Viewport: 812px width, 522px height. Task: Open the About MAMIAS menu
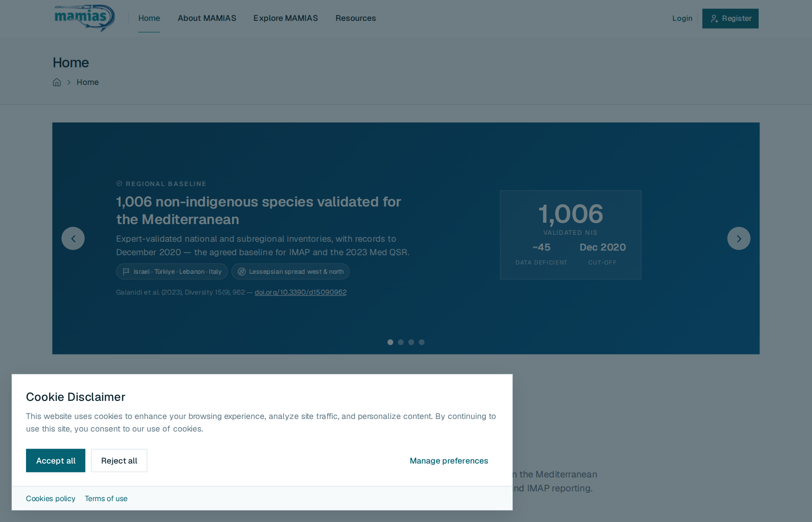(x=207, y=18)
